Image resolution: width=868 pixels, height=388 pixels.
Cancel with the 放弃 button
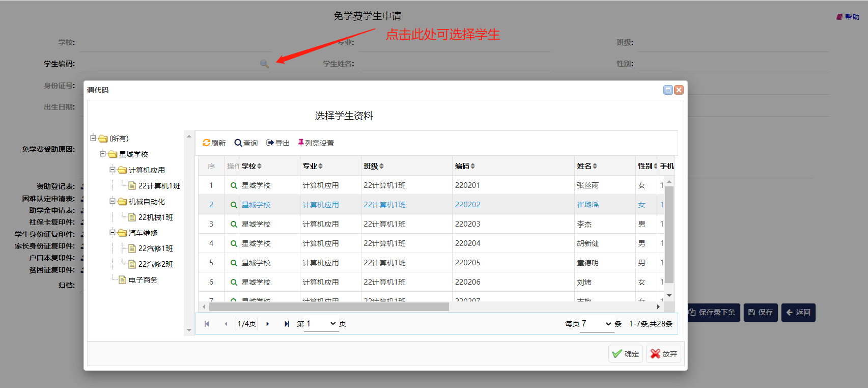[x=663, y=354]
